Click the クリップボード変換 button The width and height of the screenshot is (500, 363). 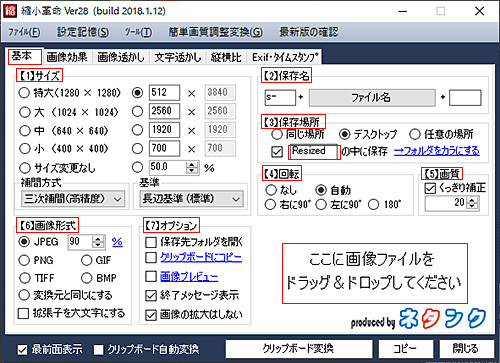[299, 349]
